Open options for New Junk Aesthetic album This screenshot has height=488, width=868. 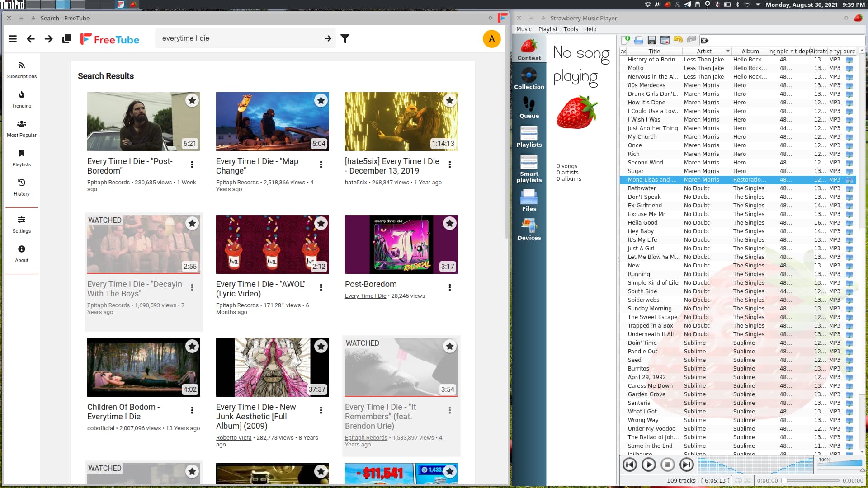(x=321, y=410)
